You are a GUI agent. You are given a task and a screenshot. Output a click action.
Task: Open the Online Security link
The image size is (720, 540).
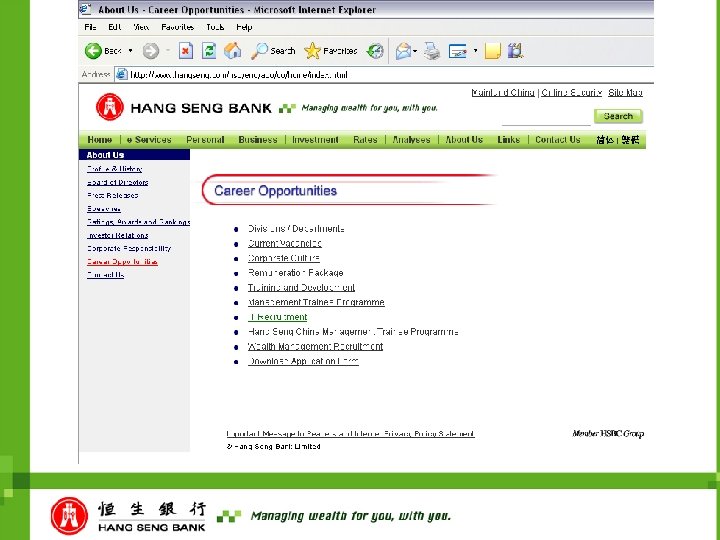(x=571, y=93)
